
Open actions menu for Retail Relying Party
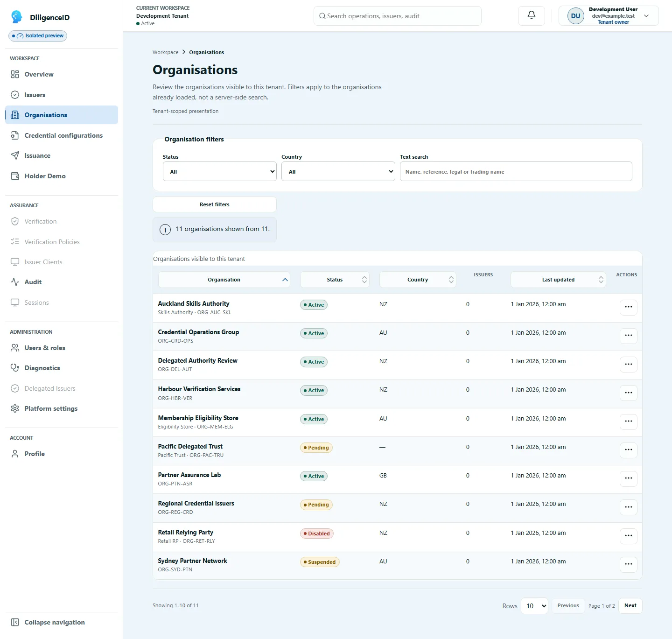click(x=629, y=535)
